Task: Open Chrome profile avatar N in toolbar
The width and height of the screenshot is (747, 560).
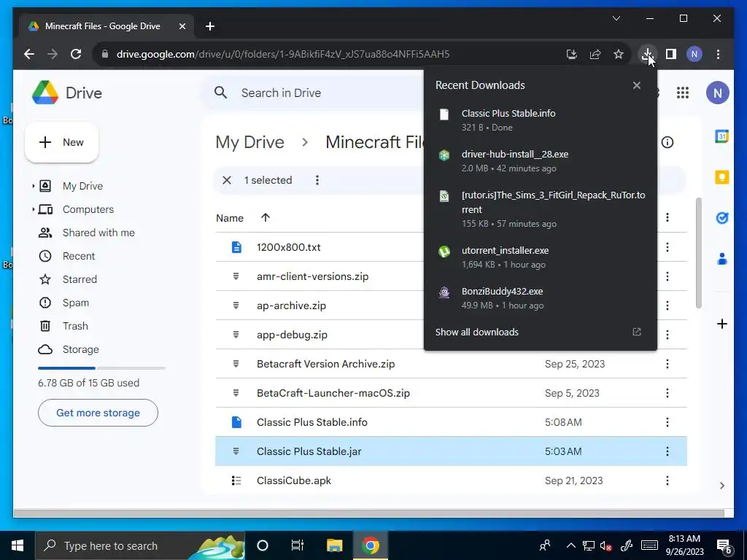Action: click(694, 54)
